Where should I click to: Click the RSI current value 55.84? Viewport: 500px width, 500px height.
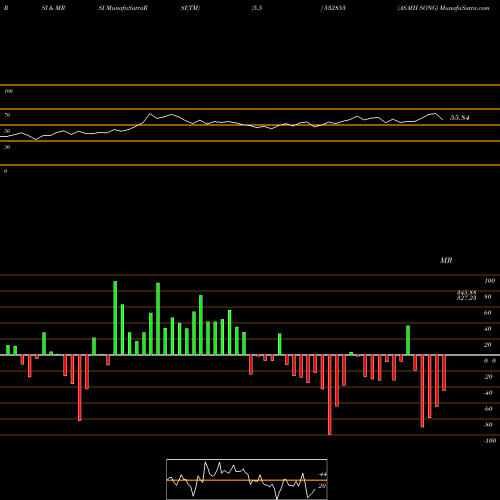[x=460, y=118]
